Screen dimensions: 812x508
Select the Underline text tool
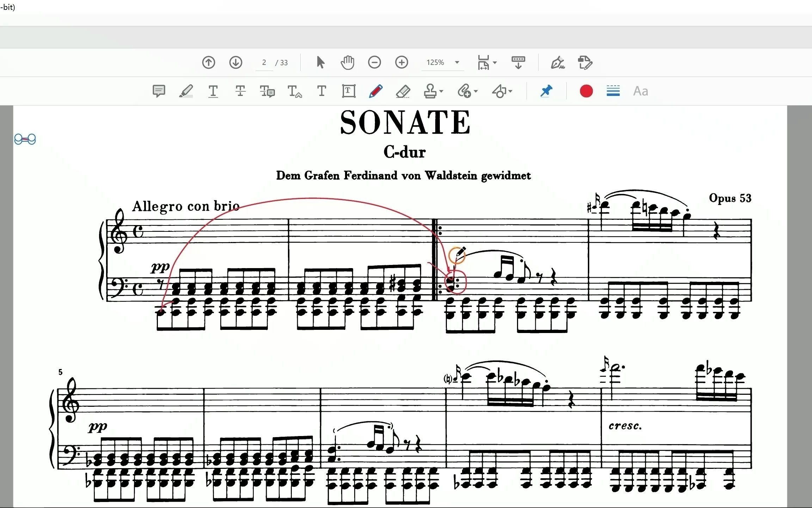[x=213, y=91]
